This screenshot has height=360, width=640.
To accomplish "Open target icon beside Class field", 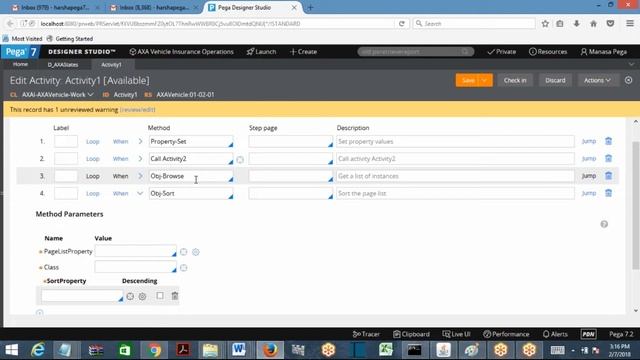I will (x=184, y=268).
